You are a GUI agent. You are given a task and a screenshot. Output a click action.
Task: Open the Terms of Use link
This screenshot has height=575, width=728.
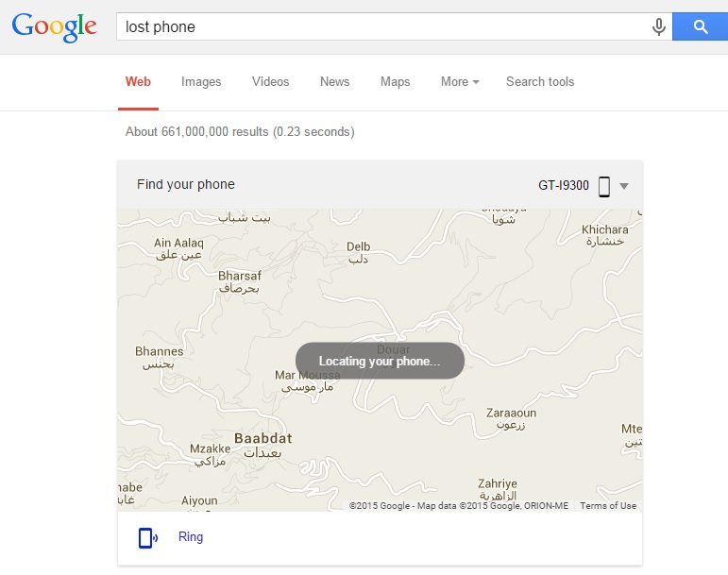(608, 506)
